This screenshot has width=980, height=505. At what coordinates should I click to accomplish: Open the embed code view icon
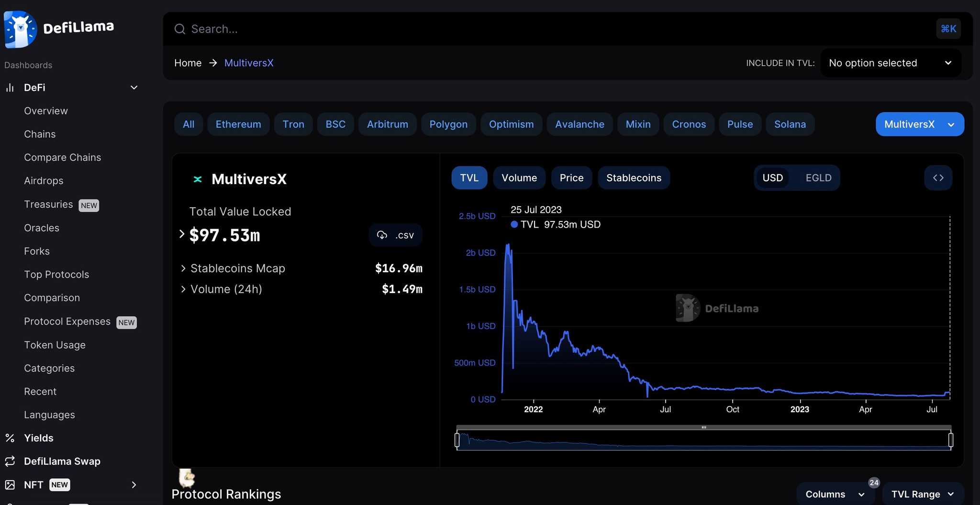[938, 177]
